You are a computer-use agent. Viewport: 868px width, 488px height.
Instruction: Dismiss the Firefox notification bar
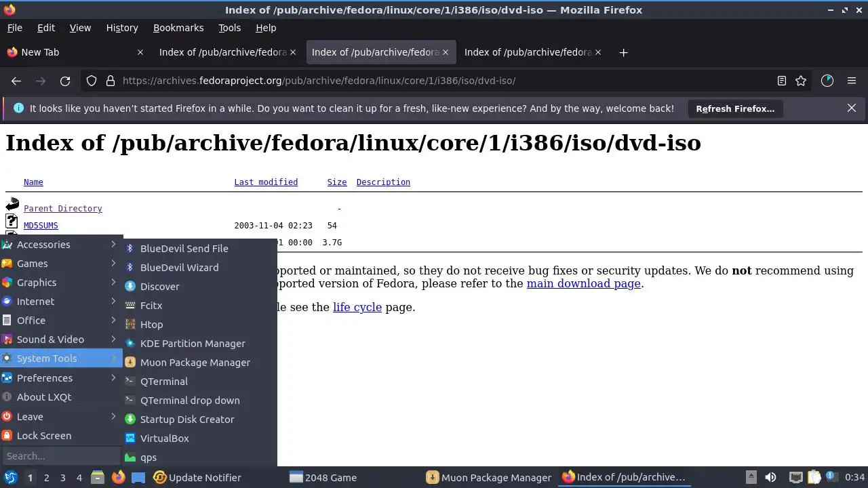852,108
